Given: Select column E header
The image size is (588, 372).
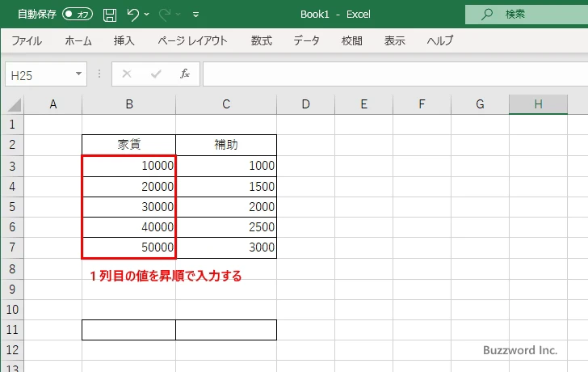Looking at the screenshot, I should click(x=363, y=104).
